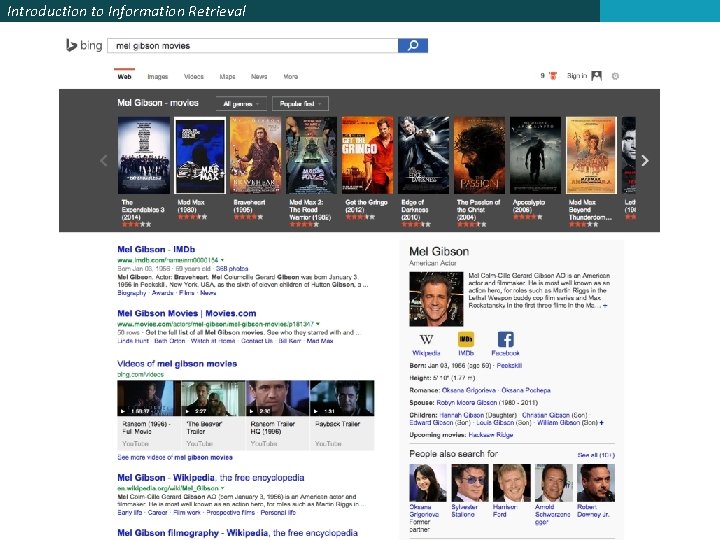
Task: Click the Biography sublink under IMDb result
Action: (132, 292)
